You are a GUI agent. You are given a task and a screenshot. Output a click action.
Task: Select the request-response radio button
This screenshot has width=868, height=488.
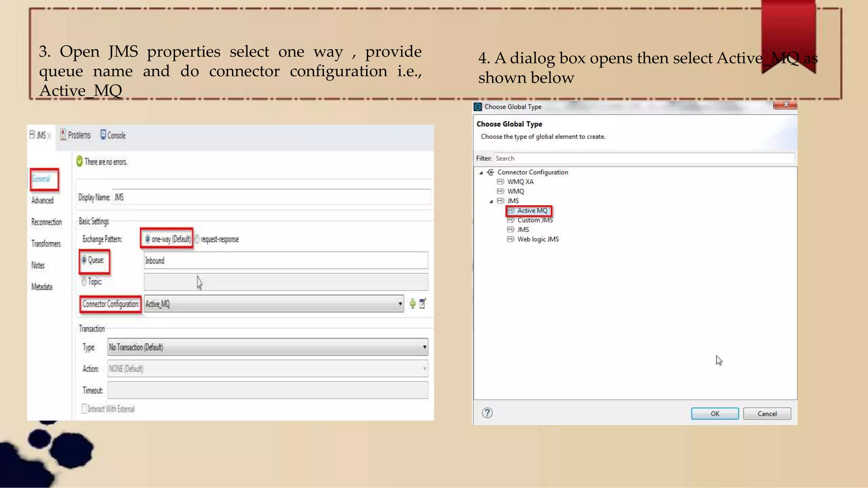click(197, 239)
